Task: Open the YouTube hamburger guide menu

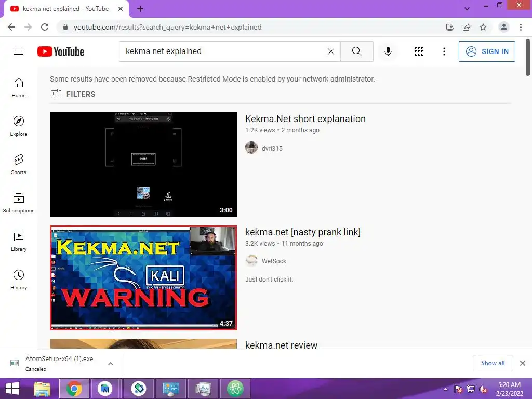Action: (19, 51)
